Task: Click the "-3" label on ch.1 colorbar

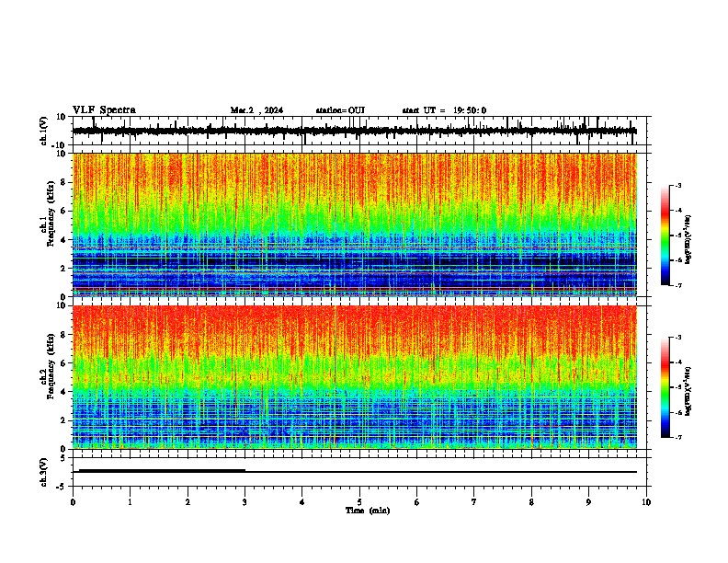Action: (x=677, y=186)
